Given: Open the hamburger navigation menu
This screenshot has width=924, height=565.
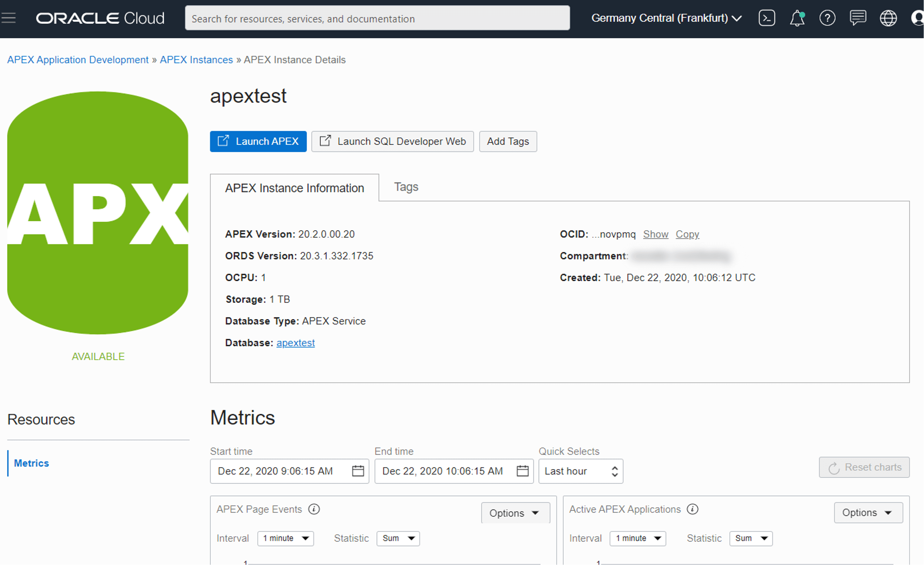Looking at the screenshot, I should pyautogui.click(x=8, y=17).
